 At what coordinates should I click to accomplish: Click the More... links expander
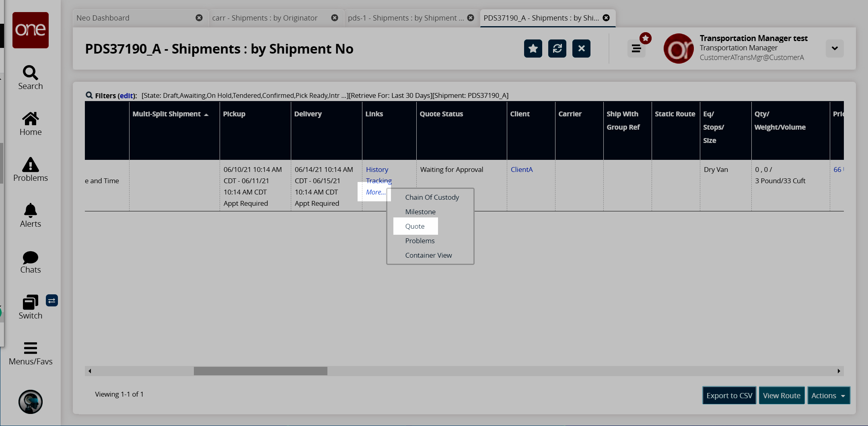pyautogui.click(x=376, y=192)
